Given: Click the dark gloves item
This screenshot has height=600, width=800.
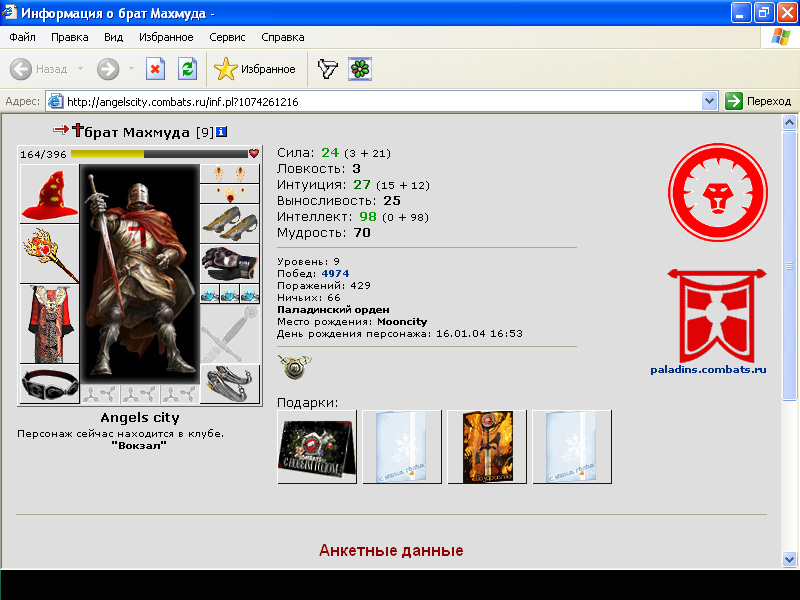Looking at the screenshot, I should (230, 263).
